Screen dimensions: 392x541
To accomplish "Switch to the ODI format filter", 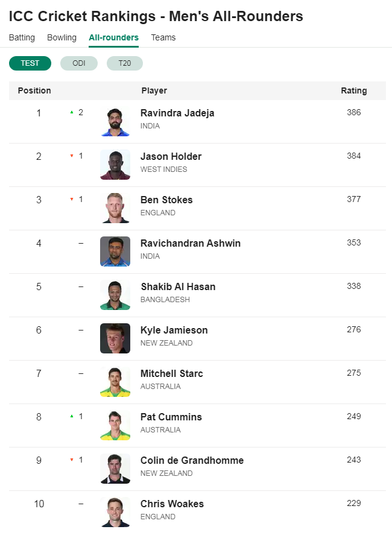I will (79, 63).
